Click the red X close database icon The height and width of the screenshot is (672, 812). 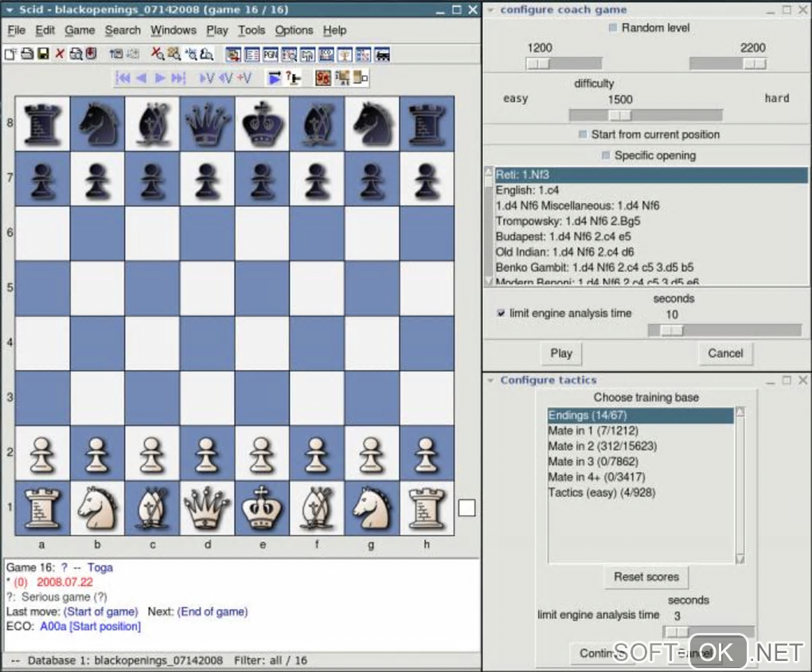pyautogui.click(x=60, y=54)
